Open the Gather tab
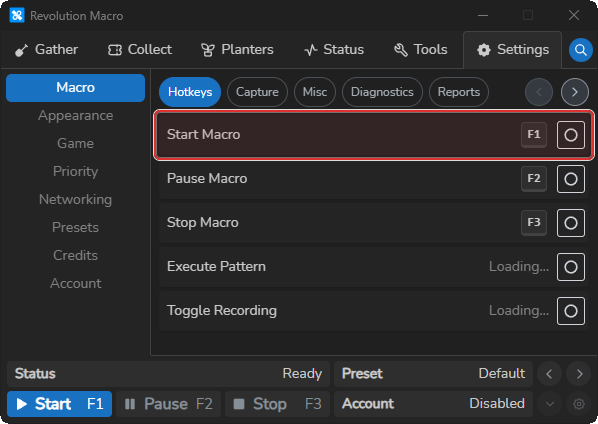Screen dimensions: 598x424 46,50
